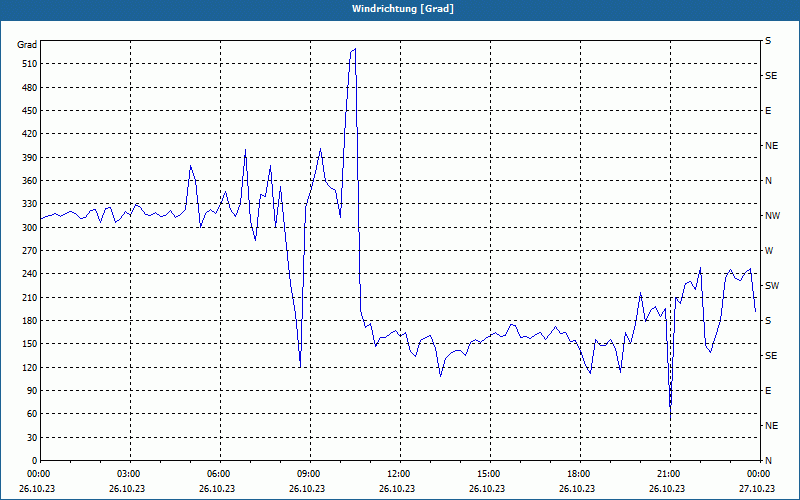Screen dimensions: 800x500
Task: Select the 'SE' compass label near the 480 line
Action: point(771,76)
